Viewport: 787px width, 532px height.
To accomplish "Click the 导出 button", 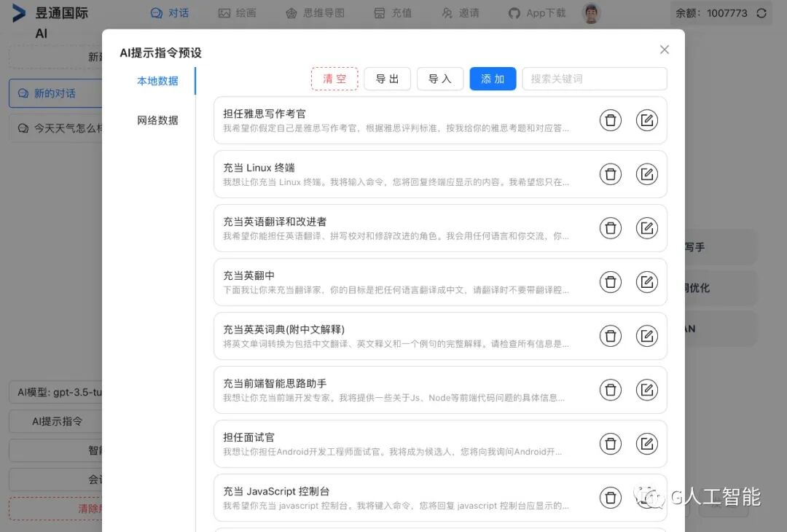I will point(387,79).
